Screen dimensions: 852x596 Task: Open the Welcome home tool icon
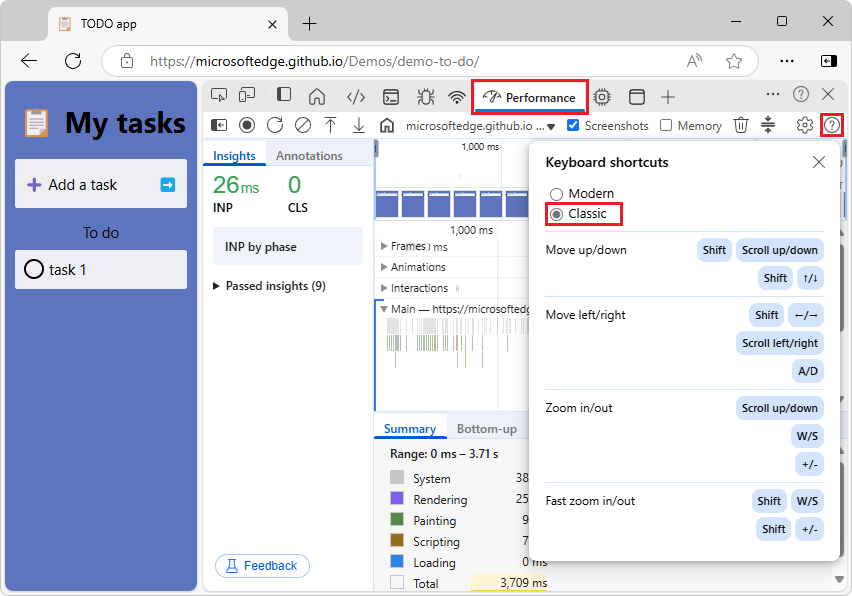click(317, 97)
